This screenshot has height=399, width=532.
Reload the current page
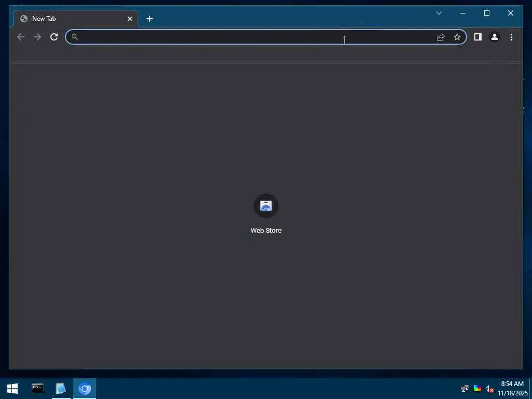click(x=54, y=37)
